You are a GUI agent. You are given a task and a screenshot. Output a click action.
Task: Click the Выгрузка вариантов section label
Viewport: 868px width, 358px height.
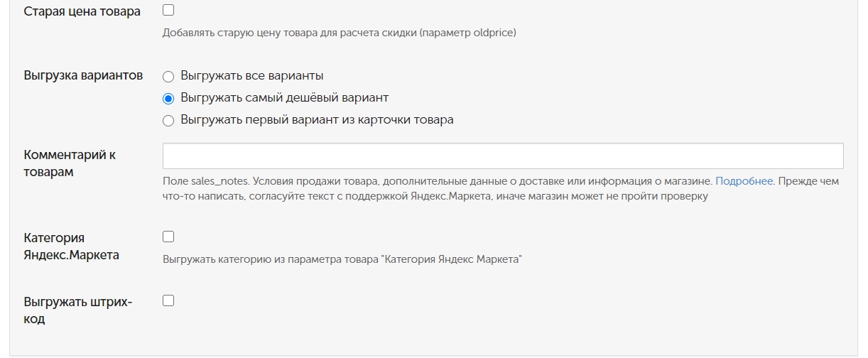(x=84, y=75)
